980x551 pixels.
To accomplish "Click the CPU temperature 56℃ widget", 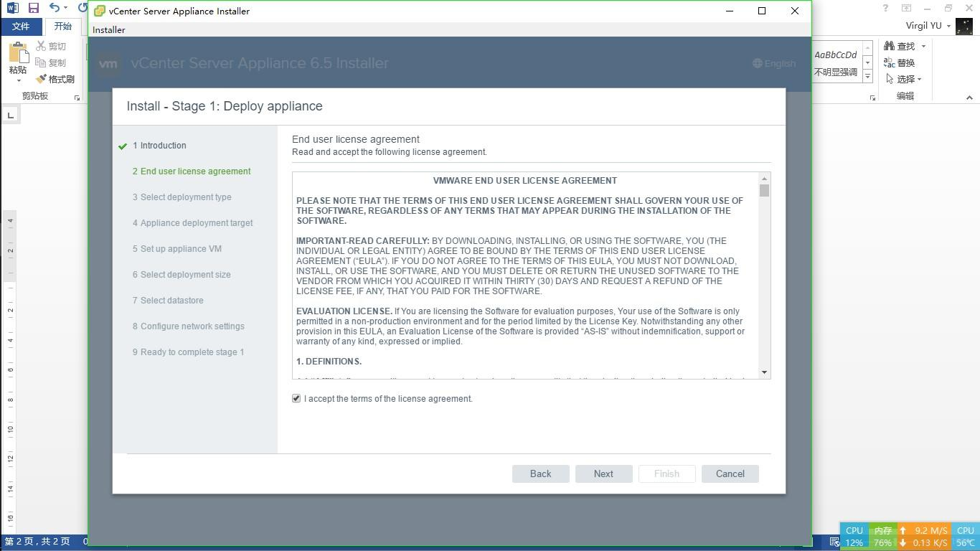I will point(966,537).
